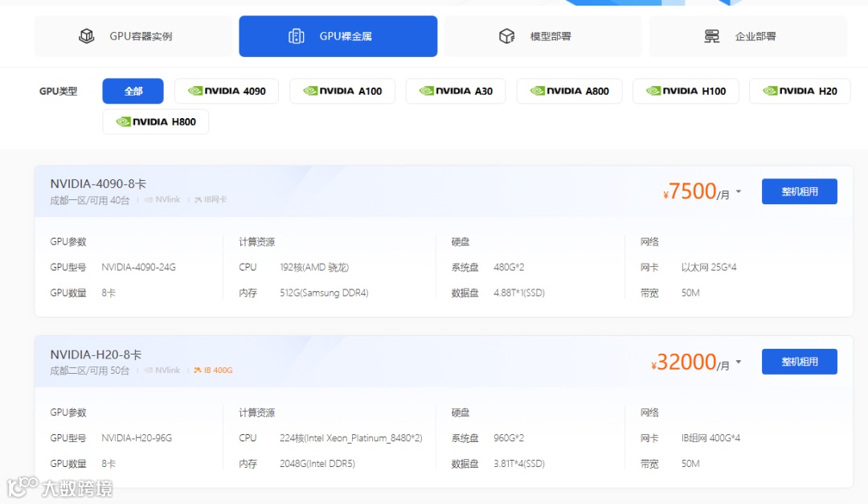This screenshot has width=868, height=504.
Task: Click the NVlink icon under NVIDIA-H20-8卡
Action: pos(149,371)
